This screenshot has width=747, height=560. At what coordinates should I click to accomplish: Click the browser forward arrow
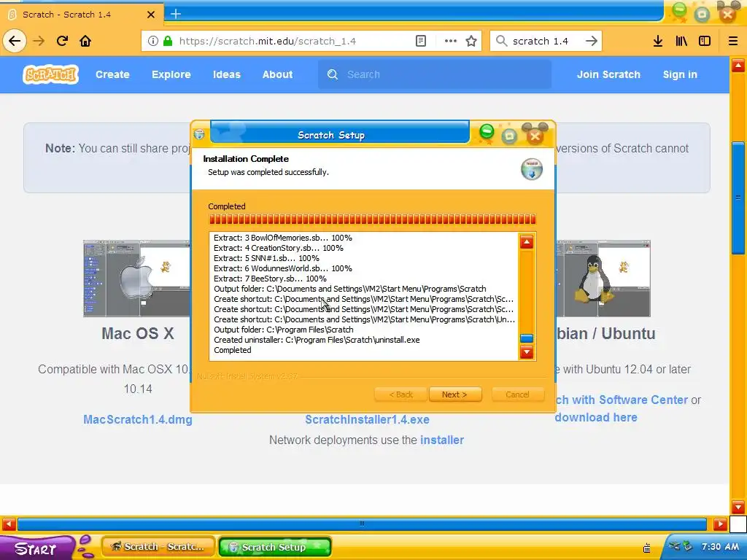[x=39, y=41]
